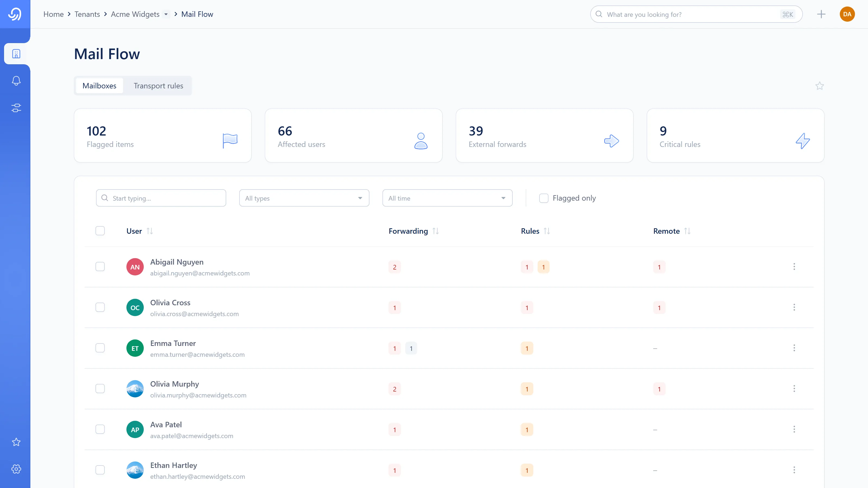Select Ava Patel's row checkbox
Image resolution: width=868 pixels, height=488 pixels.
(x=100, y=429)
